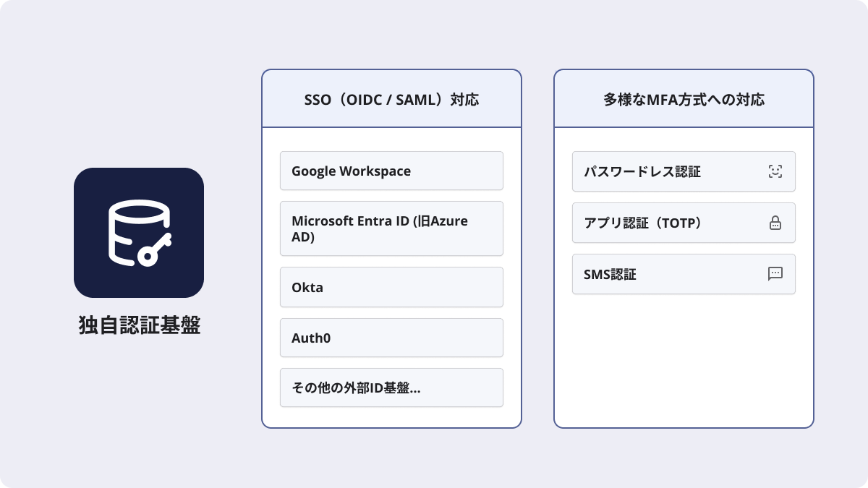
Task: Open the 多様なMFA方式への対応 panel header
Action: (x=684, y=100)
